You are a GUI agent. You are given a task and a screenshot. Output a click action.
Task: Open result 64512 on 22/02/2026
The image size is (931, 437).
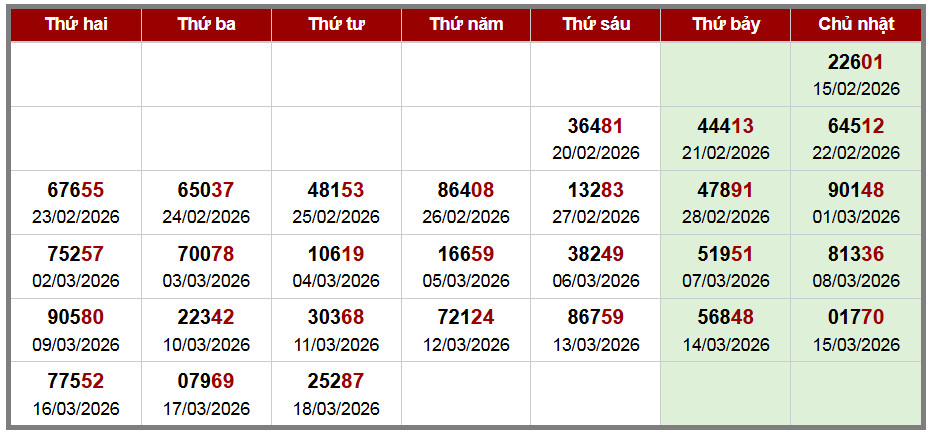click(856, 126)
